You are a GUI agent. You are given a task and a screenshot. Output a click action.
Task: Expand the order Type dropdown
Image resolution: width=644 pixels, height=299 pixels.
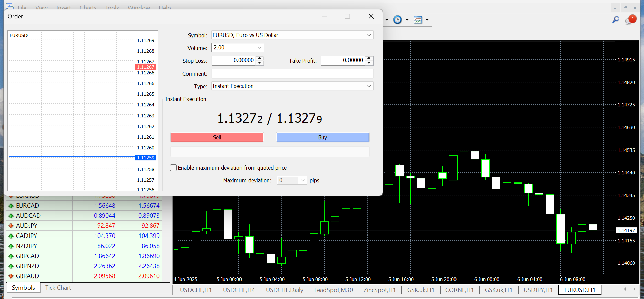click(369, 86)
